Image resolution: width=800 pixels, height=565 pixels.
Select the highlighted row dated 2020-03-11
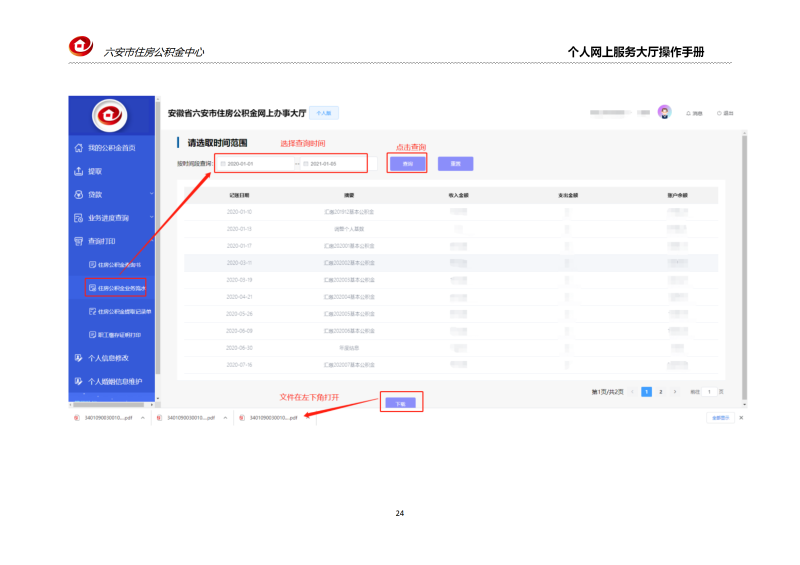click(451, 263)
